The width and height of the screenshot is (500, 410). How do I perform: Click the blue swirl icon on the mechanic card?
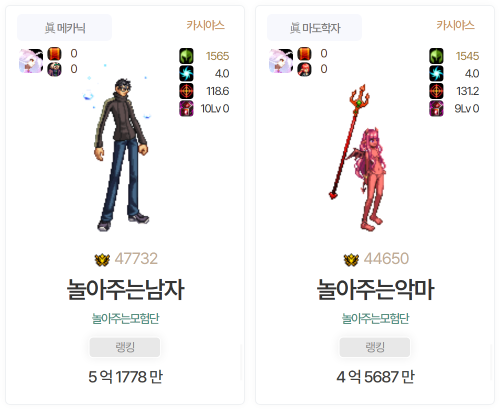186,73
